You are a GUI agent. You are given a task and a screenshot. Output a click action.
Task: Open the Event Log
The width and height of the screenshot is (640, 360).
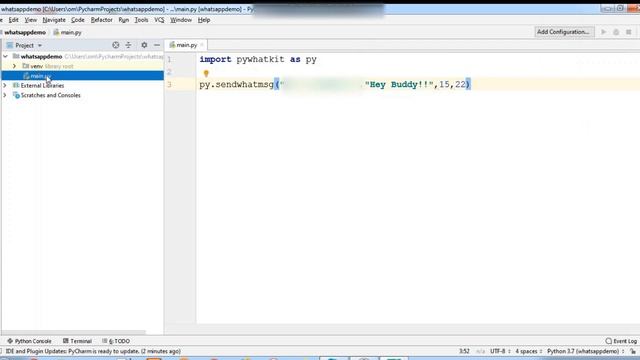tap(621, 341)
